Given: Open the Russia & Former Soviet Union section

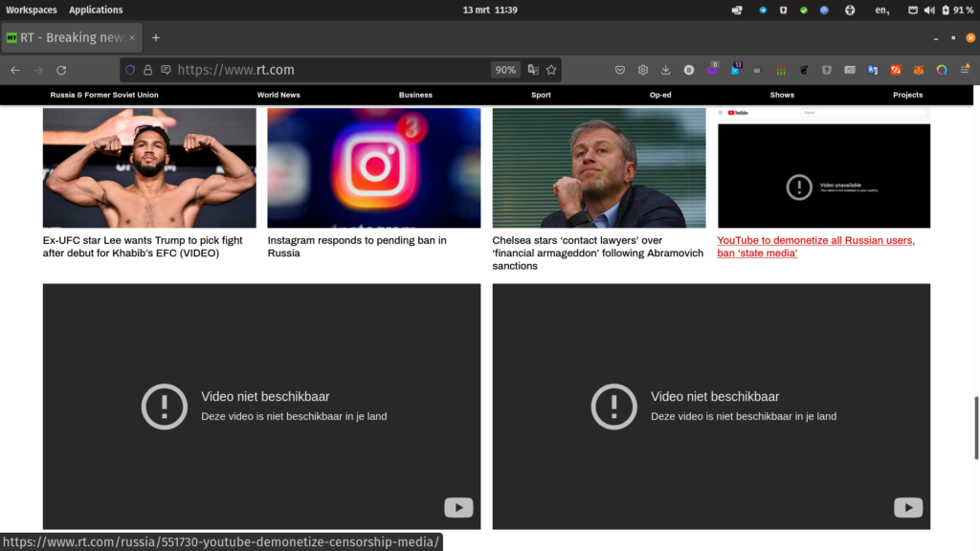Looking at the screenshot, I should point(104,95).
